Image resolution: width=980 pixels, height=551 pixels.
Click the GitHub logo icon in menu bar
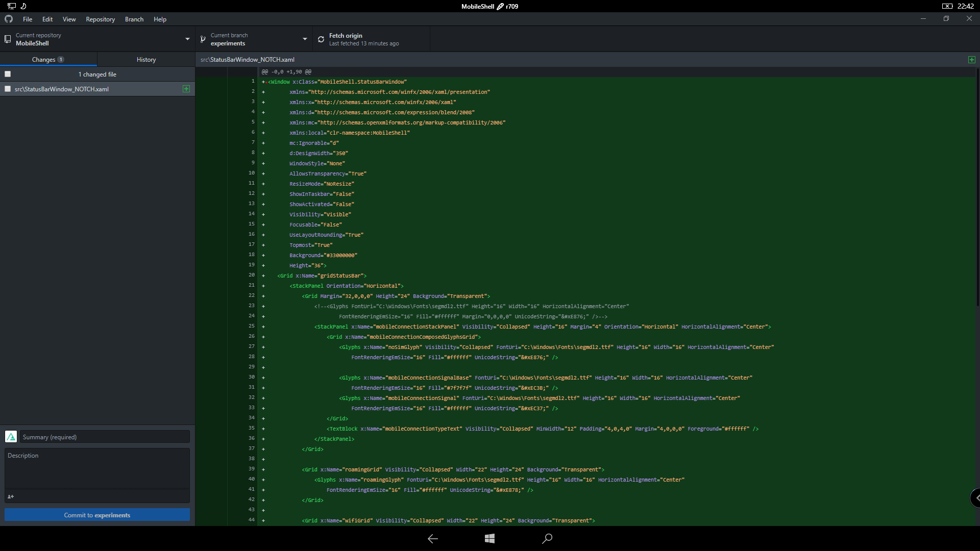pyautogui.click(x=9, y=19)
